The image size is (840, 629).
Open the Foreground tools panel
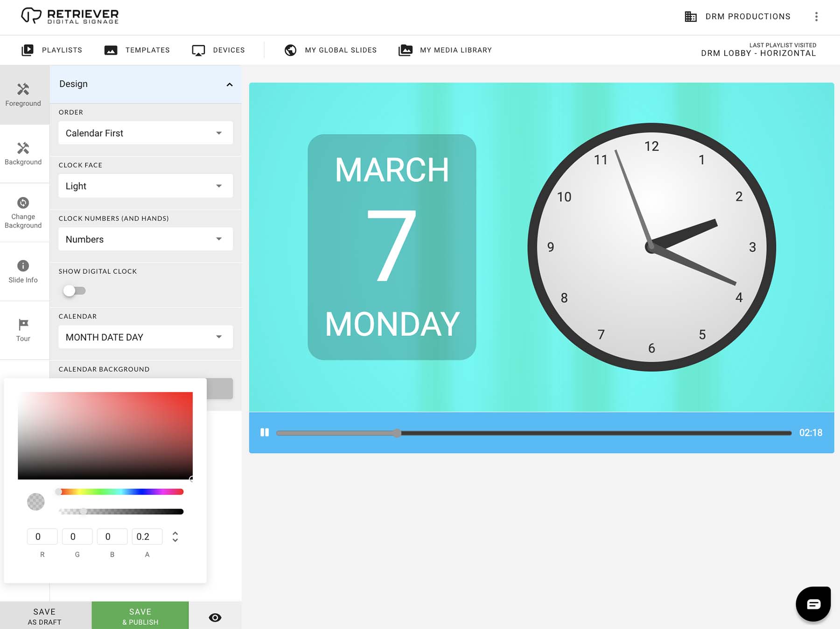pyautogui.click(x=23, y=95)
